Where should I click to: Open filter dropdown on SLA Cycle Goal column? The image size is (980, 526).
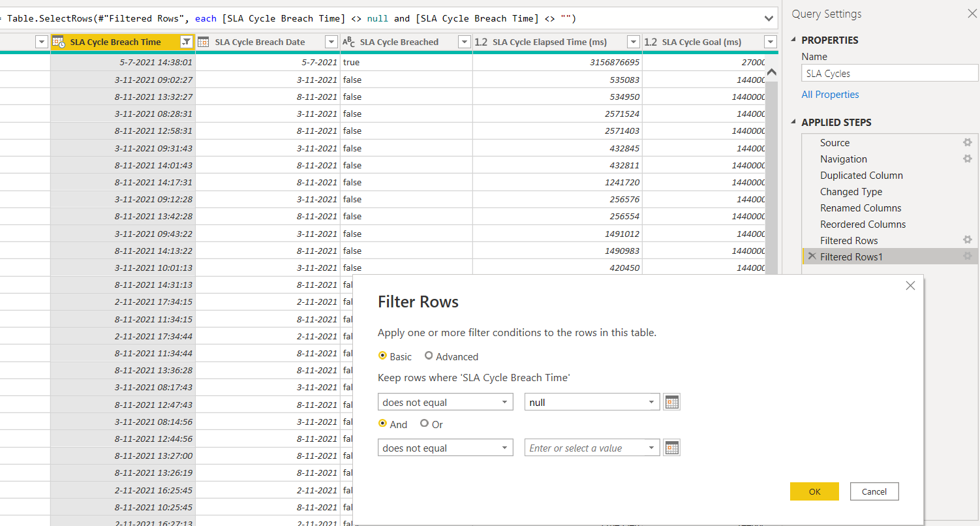click(x=771, y=42)
